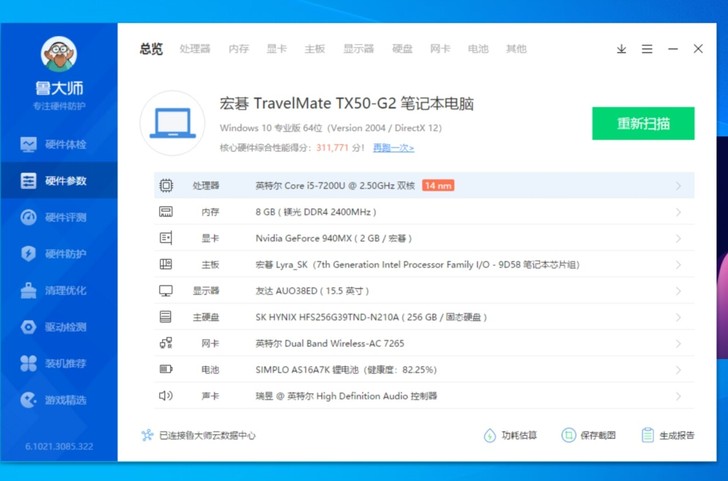Switch to the 处理器 tab
This screenshot has height=481, width=728.
195,49
